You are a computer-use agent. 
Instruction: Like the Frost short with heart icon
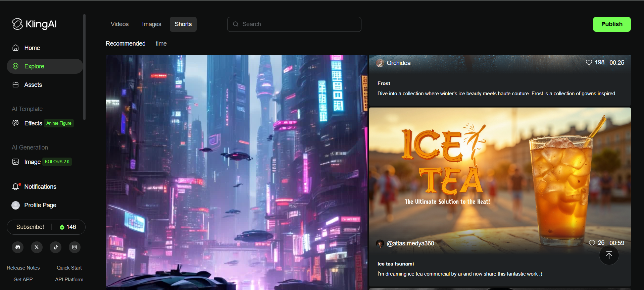click(x=589, y=62)
